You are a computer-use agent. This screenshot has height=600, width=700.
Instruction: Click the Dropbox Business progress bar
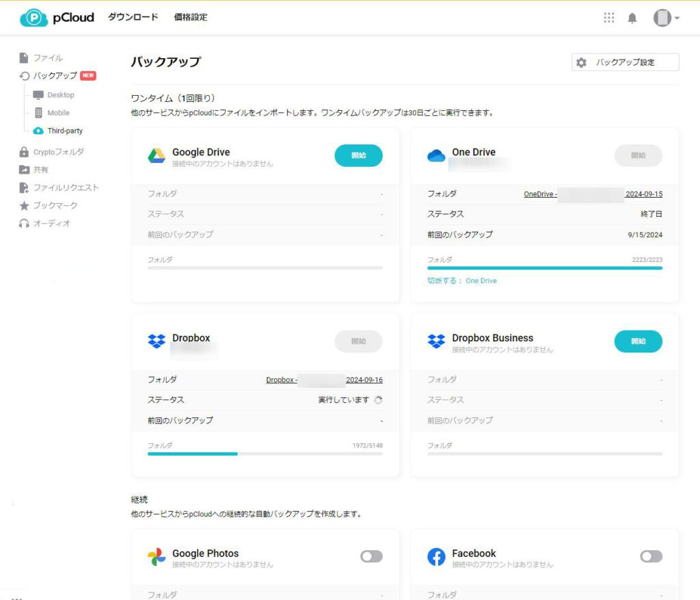(x=545, y=454)
